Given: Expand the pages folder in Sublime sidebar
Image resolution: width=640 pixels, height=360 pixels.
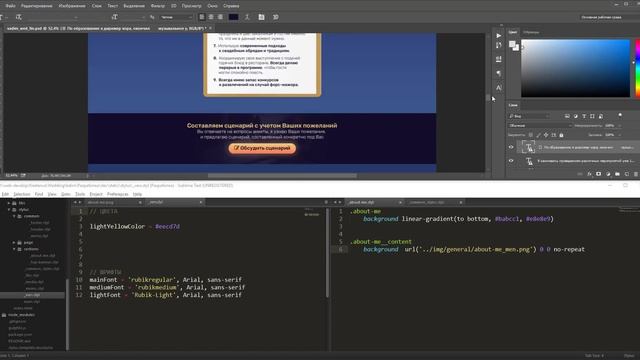Looking at the screenshot, I should 14,242.
